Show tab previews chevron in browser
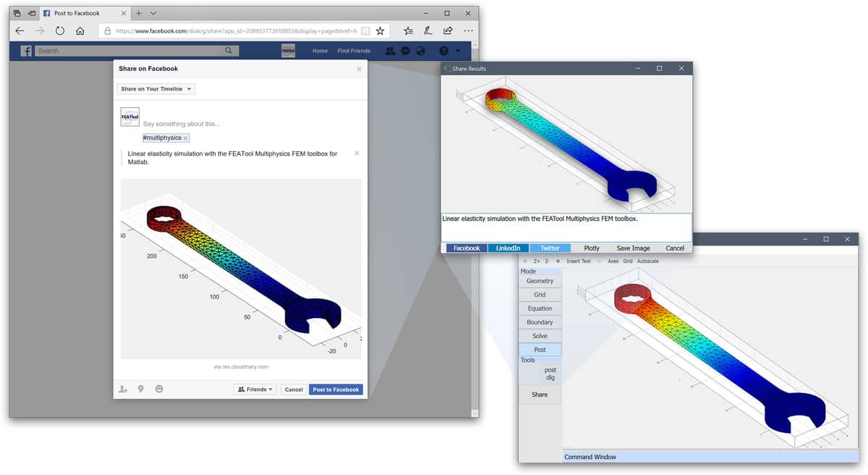The height and width of the screenshot is (475, 868). pyautogui.click(x=153, y=13)
